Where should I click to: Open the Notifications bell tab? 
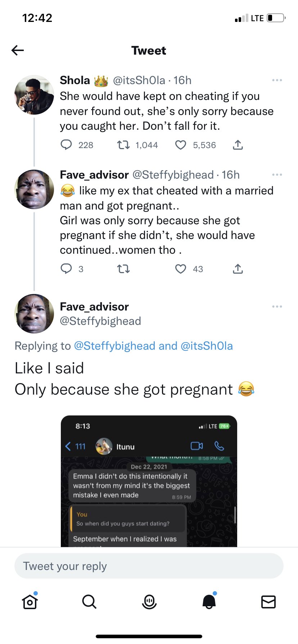tap(209, 602)
